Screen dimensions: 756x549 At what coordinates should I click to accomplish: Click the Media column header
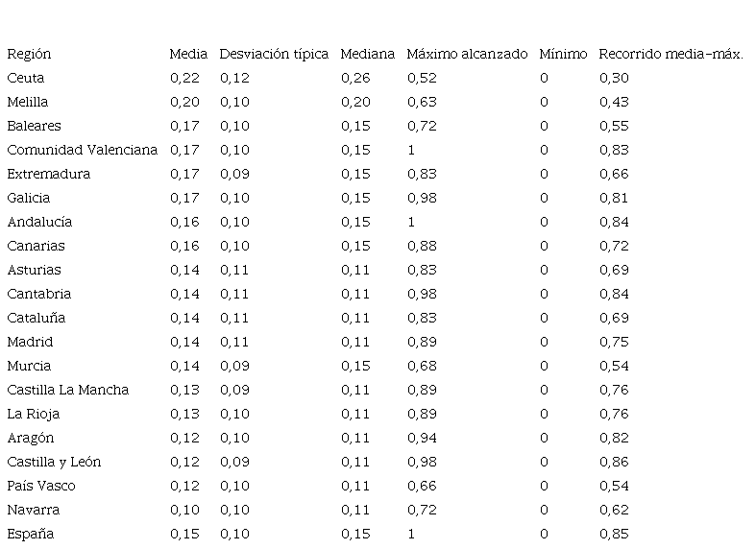click(188, 55)
